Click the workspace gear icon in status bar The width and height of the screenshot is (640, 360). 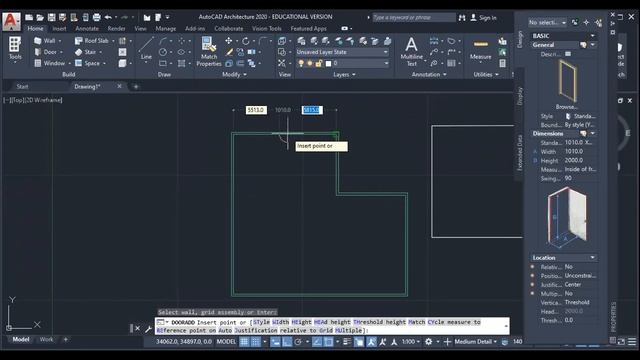point(429,342)
